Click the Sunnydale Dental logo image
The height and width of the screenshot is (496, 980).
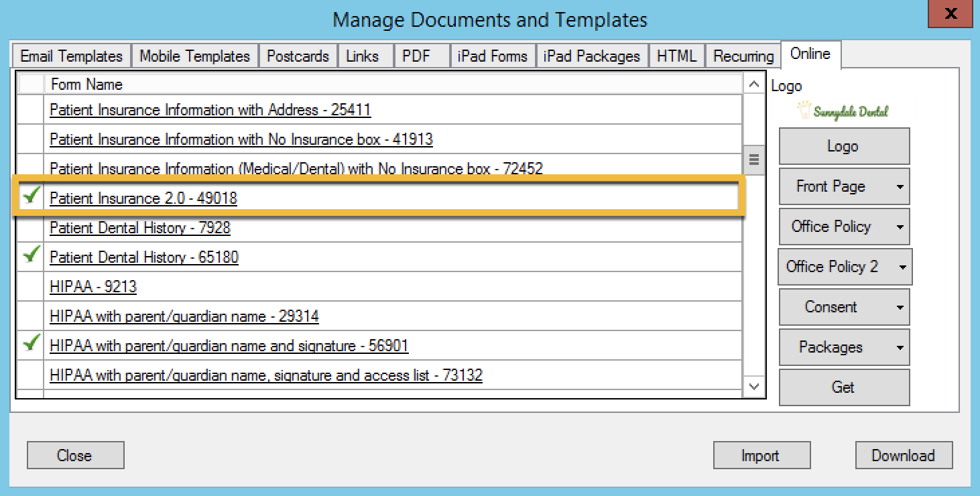pos(843,111)
